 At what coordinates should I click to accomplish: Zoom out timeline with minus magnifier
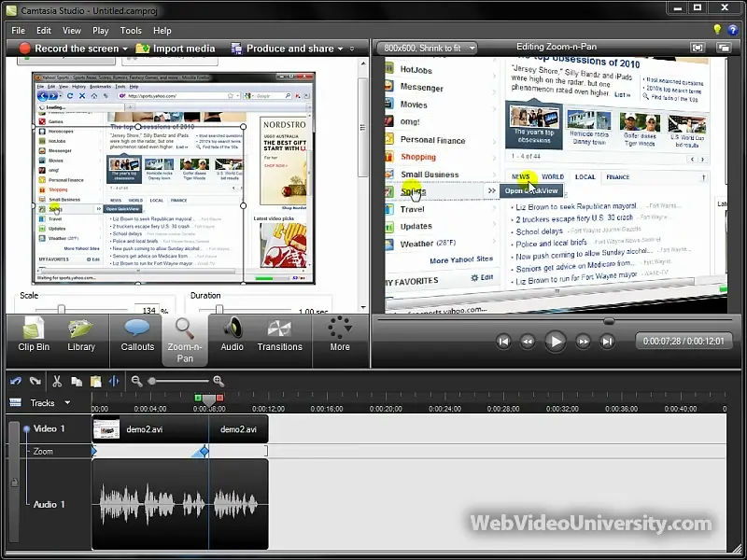pyautogui.click(x=137, y=381)
